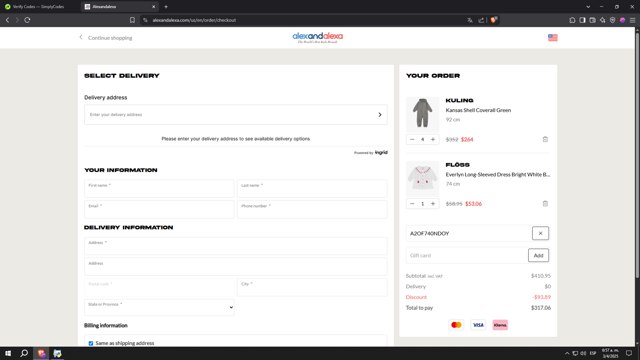Open Kuling coverall product thumbnail
The height and width of the screenshot is (360, 640).
coord(422,114)
